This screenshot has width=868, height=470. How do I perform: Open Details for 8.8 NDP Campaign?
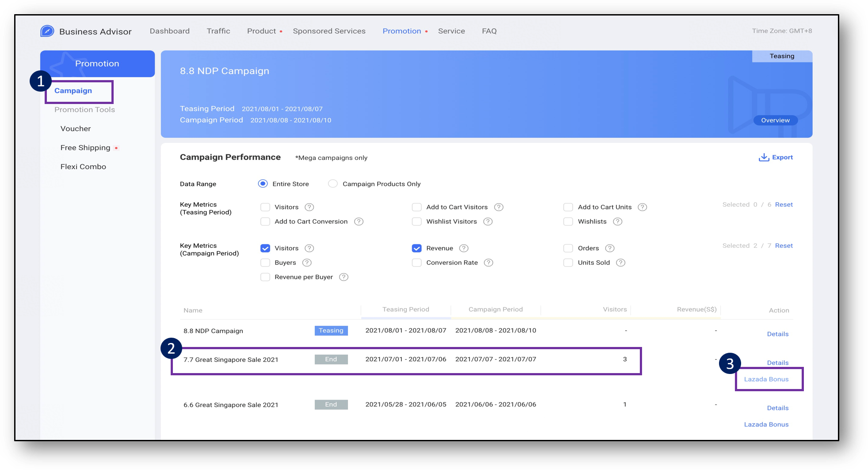coord(777,334)
